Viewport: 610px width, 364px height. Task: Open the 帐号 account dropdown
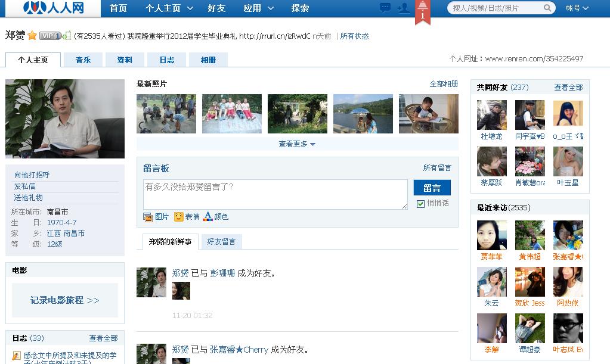[577, 8]
